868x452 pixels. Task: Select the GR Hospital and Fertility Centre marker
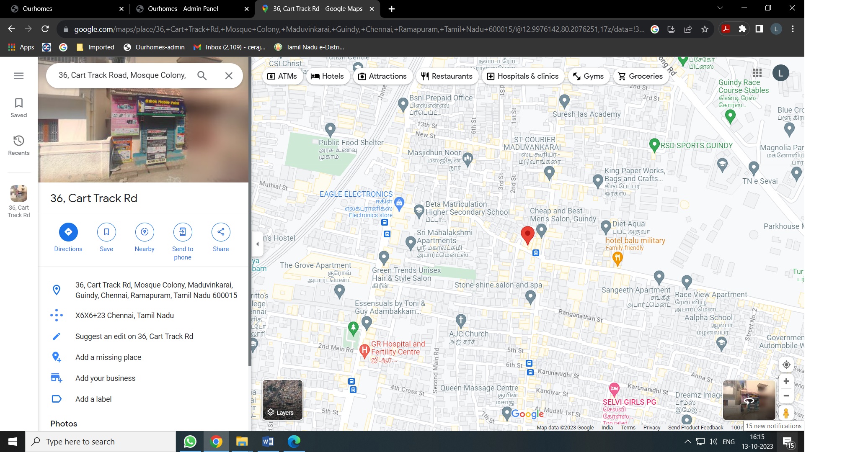pos(364,351)
